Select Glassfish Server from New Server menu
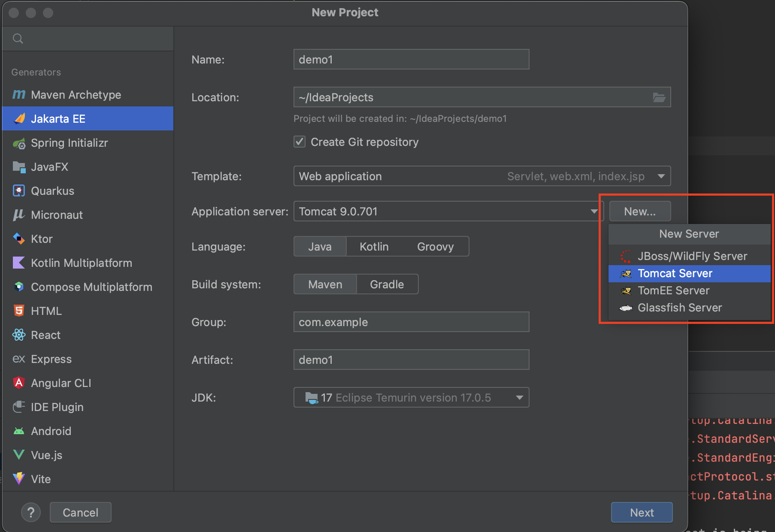Image resolution: width=775 pixels, height=532 pixels. pos(689,308)
